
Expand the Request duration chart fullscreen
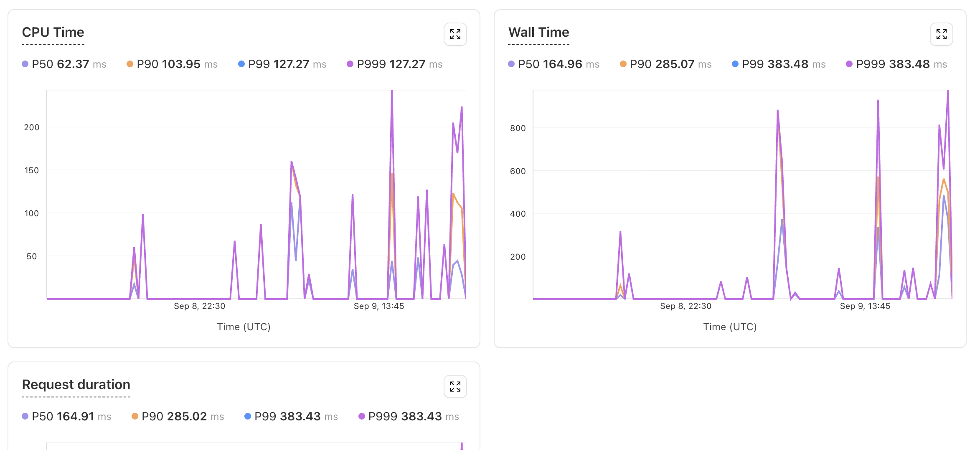pyautogui.click(x=455, y=387)
